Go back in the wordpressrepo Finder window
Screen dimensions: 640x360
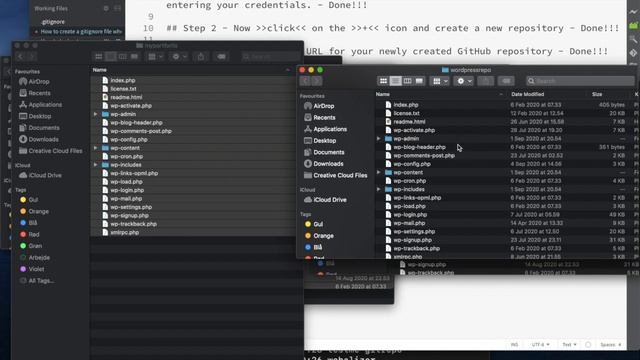point(305,81)
